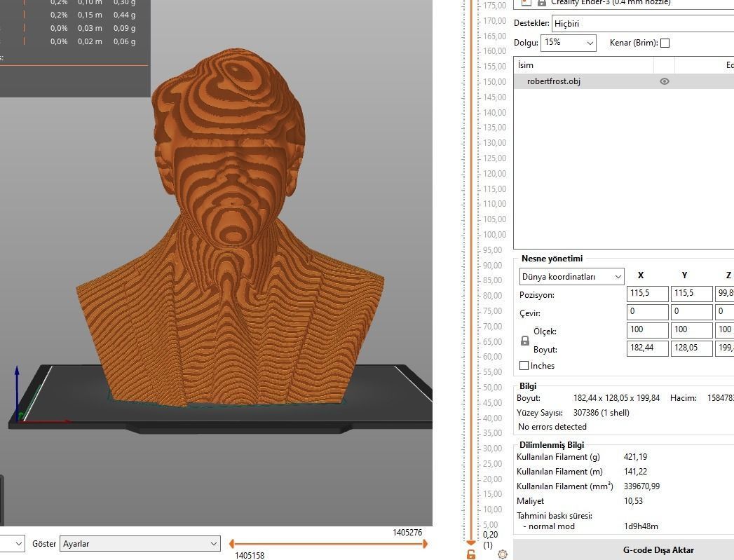Click the legend entry showing 0,44 g
The image size is (734, 560).
(x=125, y=15)
